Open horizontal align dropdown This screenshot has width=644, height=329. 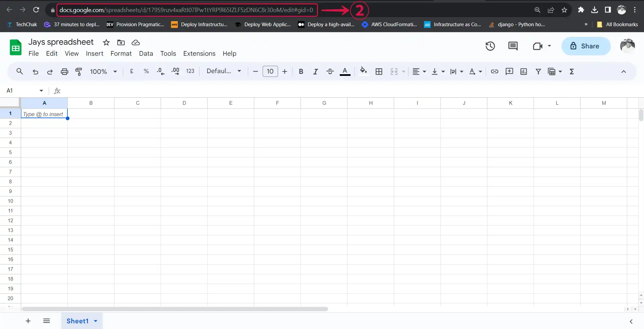coord(419,72)
